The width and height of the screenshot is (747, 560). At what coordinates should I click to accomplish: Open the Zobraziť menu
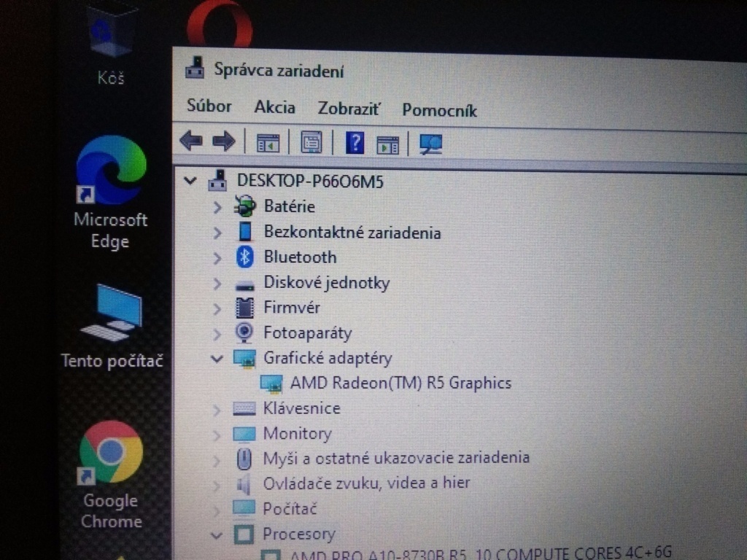click(x=349, y=108)
